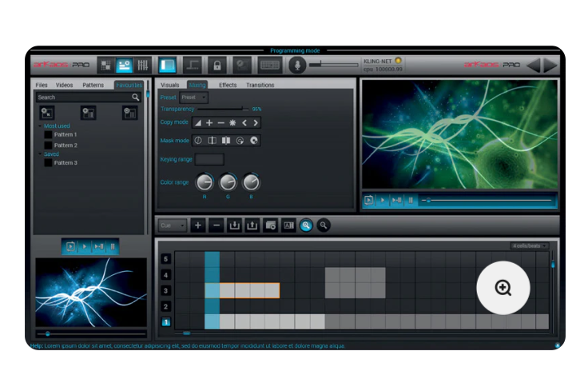
Task: Click the mixer faders icon
Action: click(143, 65)
